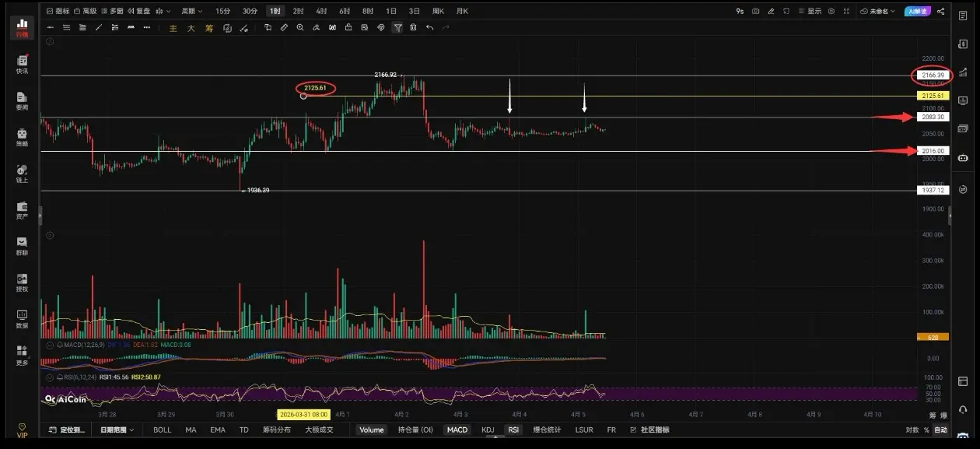Select the horizontal line drawing tool
980x449 pixels.
click(x=51, y=27)
